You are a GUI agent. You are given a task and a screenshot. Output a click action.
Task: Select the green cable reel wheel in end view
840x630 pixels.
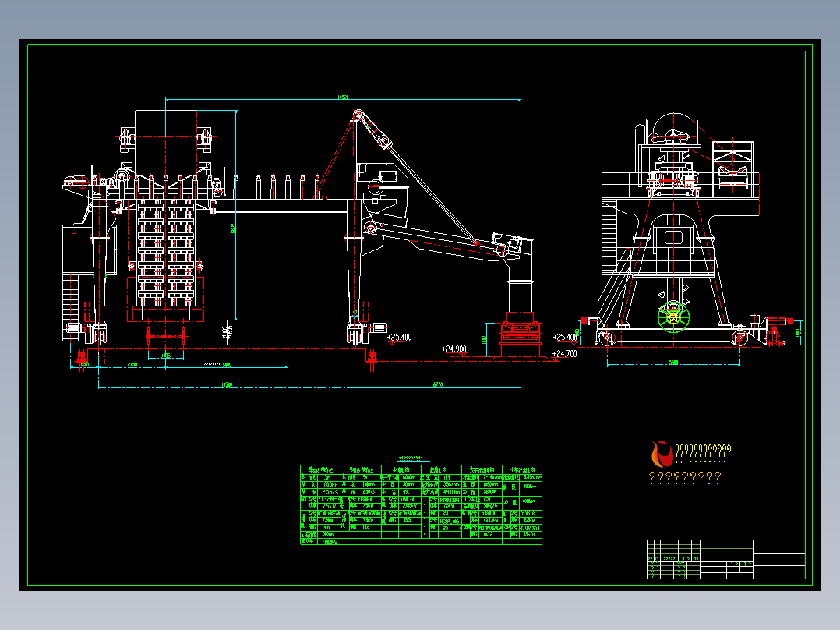[x=673, y=316]
